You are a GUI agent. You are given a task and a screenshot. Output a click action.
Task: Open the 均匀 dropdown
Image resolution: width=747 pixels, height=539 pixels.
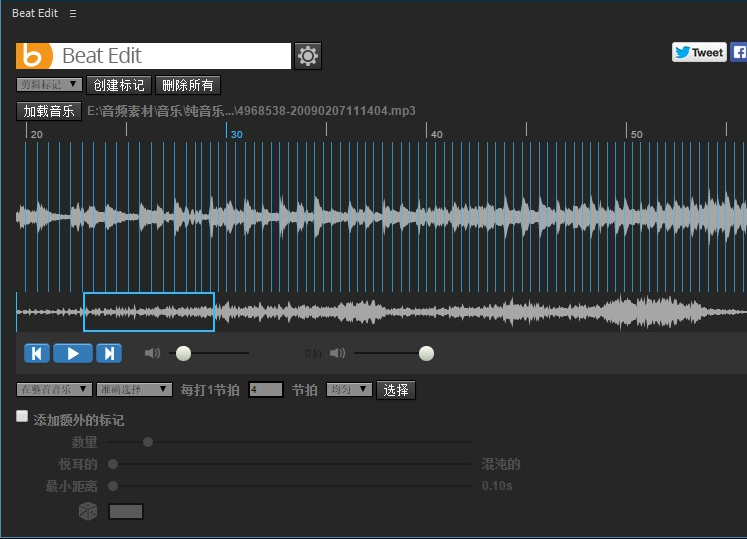point(349,390)
